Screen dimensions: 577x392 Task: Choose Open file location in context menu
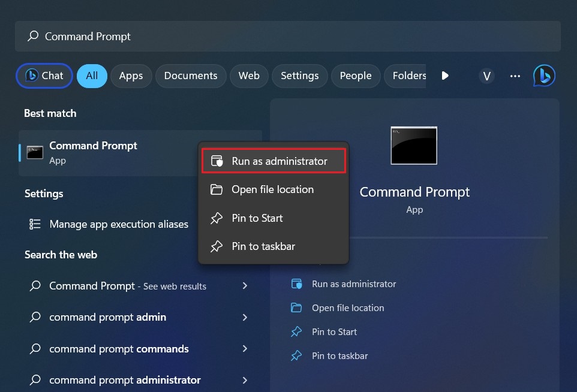(x=274, y=189)
